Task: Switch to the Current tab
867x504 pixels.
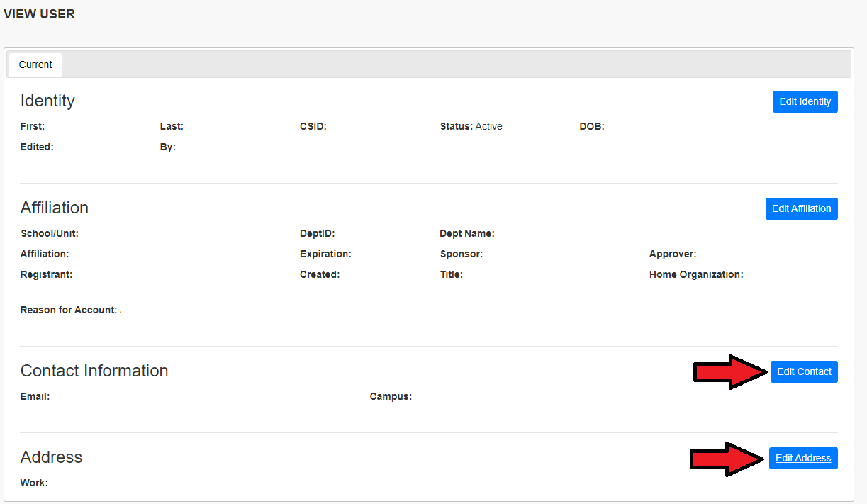Action: pyautogui.click(x=35, y=65)
